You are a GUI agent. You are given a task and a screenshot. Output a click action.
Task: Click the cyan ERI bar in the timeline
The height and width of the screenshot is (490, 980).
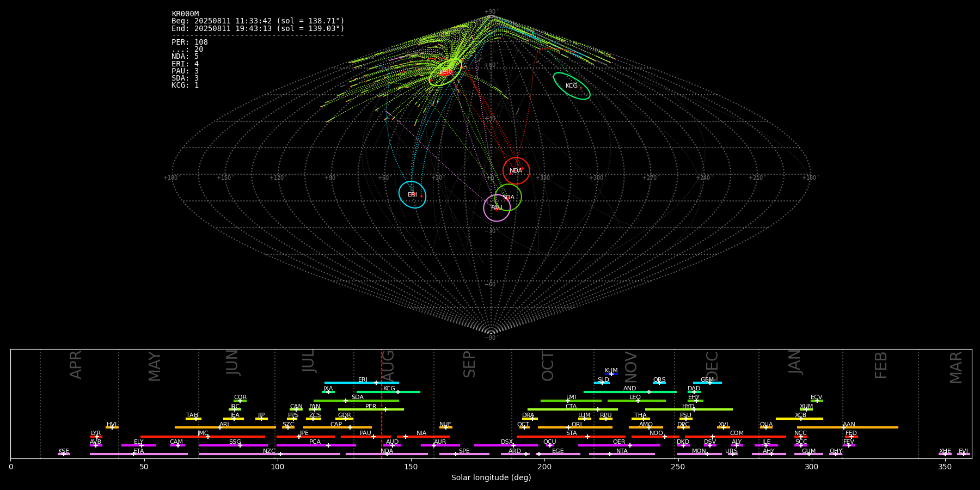click(x=362, y=383)
